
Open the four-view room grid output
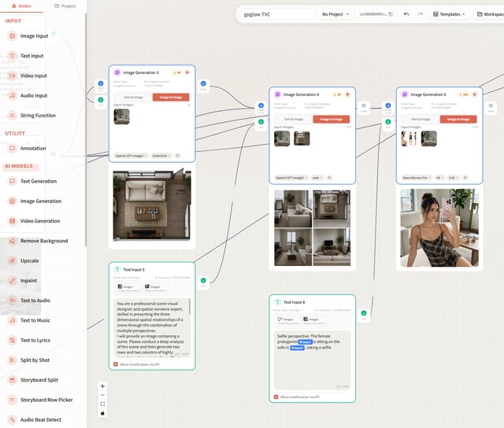(312, 228)
